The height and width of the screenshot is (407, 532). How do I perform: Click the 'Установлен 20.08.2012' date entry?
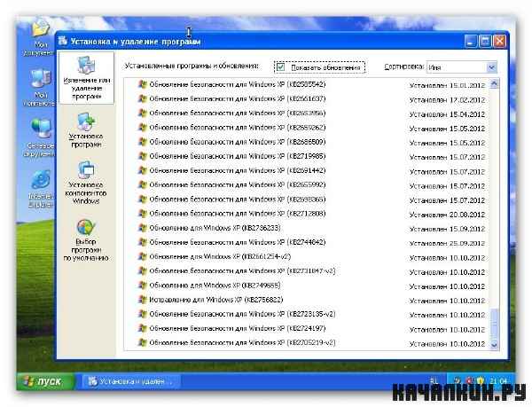pyautogui.click(x=447, y=215)
